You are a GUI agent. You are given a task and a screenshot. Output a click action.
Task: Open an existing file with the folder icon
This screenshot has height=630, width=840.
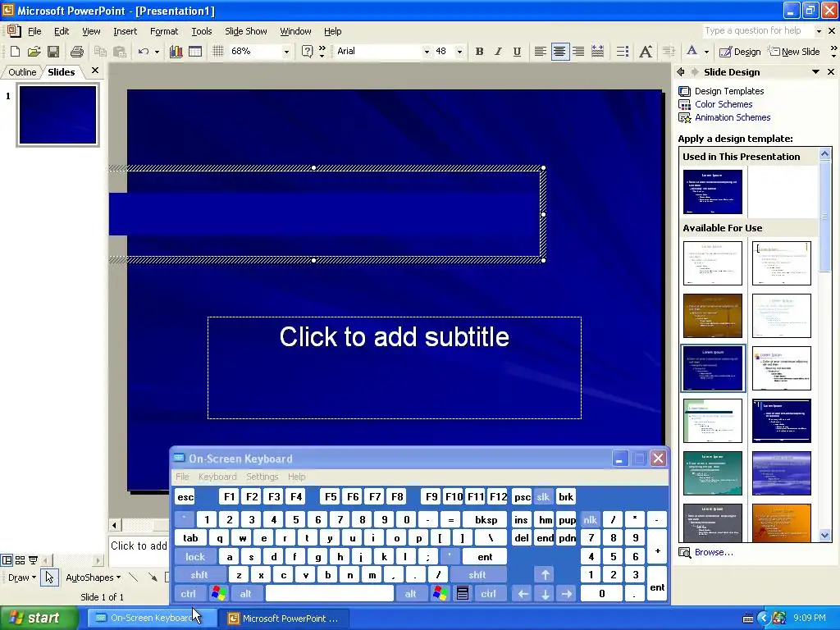(x=34, y=52)
